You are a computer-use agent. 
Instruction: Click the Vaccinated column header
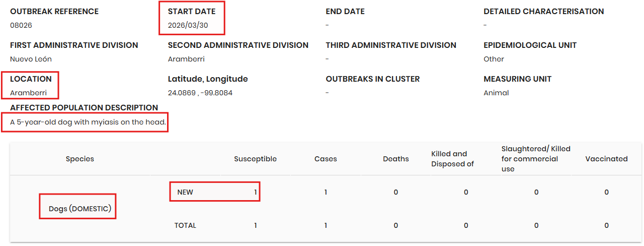[x=606, y=159]
